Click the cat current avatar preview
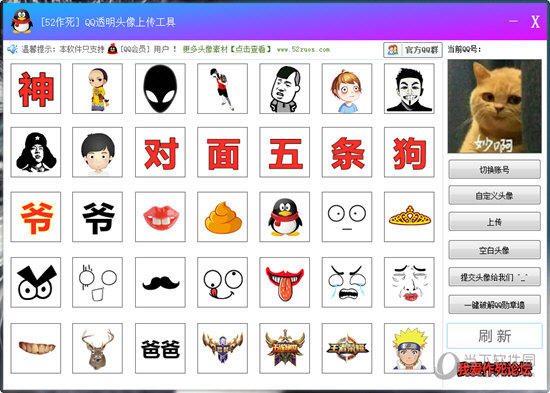550x393 pixels. 495,106
